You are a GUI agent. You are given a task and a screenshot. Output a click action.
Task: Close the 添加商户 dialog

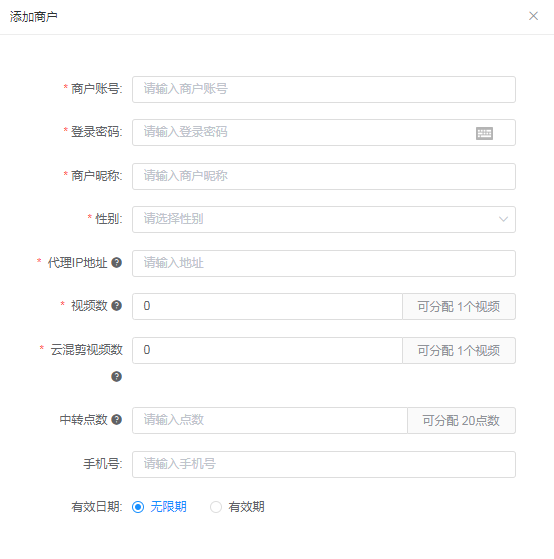pyautogui.click(x=533, y=16)
